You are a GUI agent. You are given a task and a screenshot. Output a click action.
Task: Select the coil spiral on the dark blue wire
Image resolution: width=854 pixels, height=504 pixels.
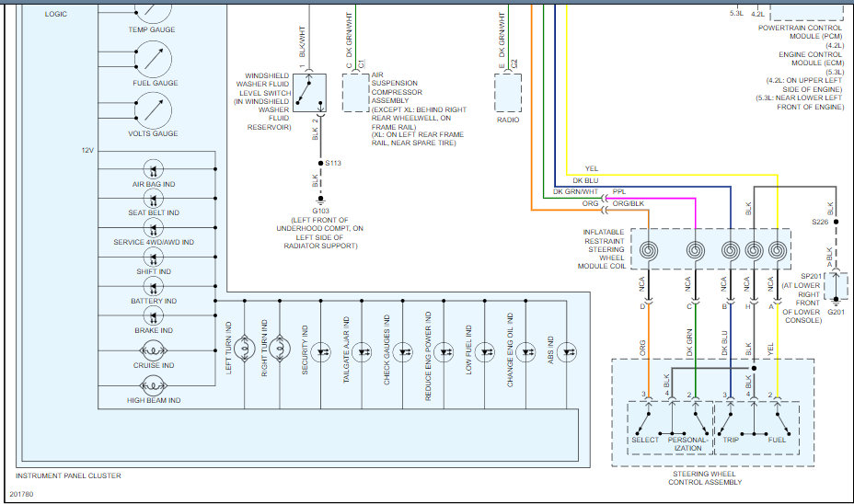click(x=731, y=250)
